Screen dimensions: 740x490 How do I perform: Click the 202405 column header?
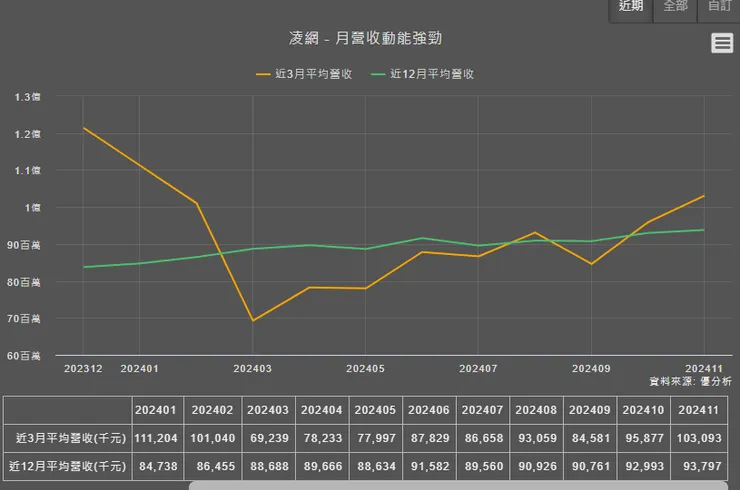(x=376, y=410)
